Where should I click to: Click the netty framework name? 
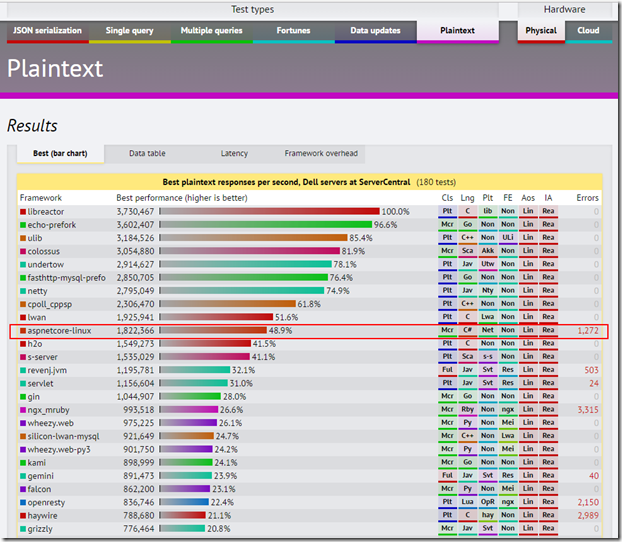[x=37, y=291]
